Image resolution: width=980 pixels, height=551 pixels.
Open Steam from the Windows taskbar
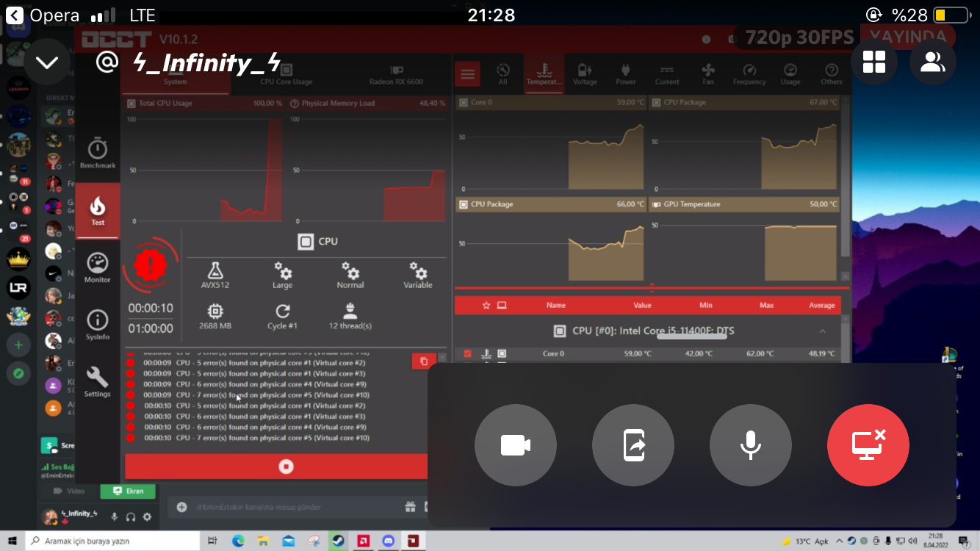(x=337, y=541)
